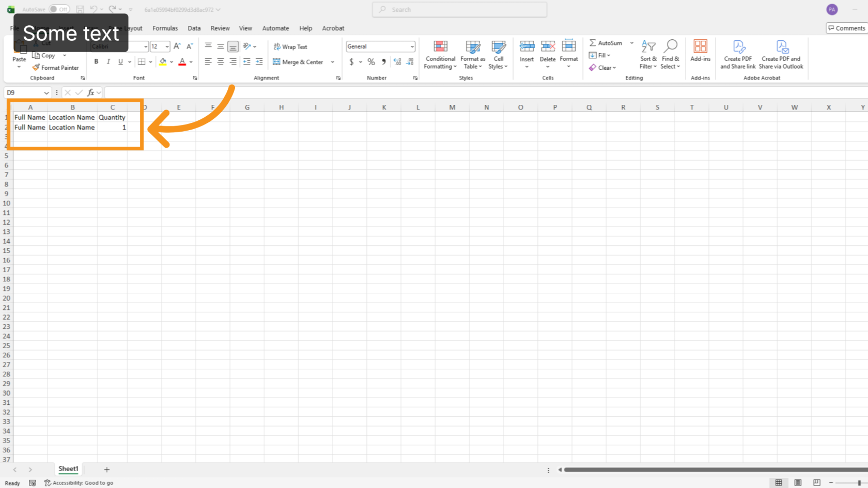The height and width of the screenshot is (488, 868).
Task: Switch to Page Break Preview
Action: (x=817, y=482)
